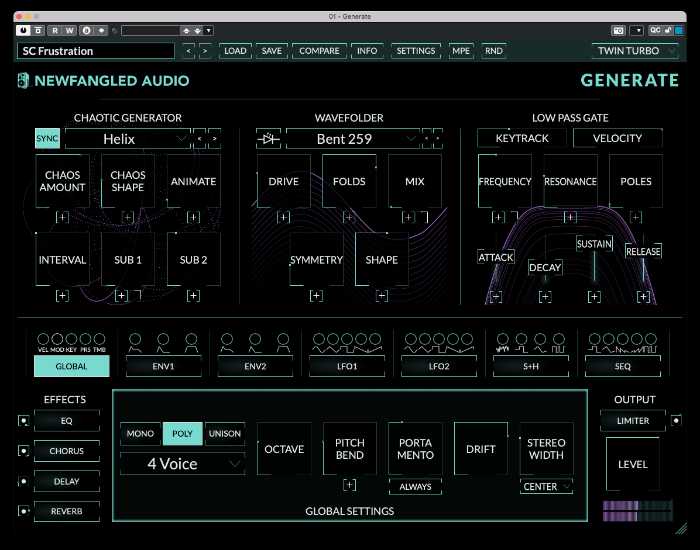Click the diode icon in Wavefolder
700x550 pixels.
[x=269, y=139]
